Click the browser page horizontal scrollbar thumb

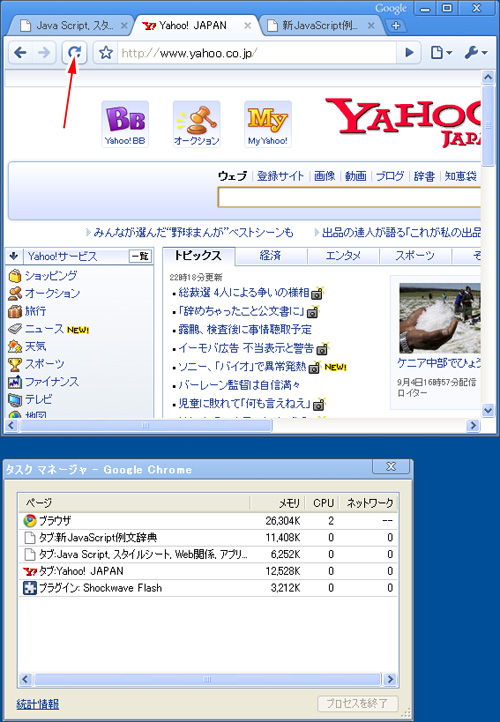146,425
